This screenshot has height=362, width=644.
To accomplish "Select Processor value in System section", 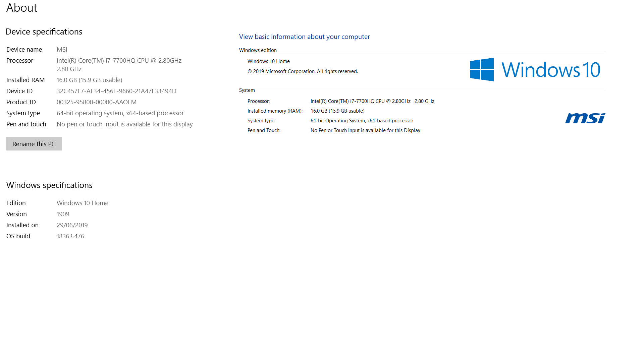I will [372, 101].
